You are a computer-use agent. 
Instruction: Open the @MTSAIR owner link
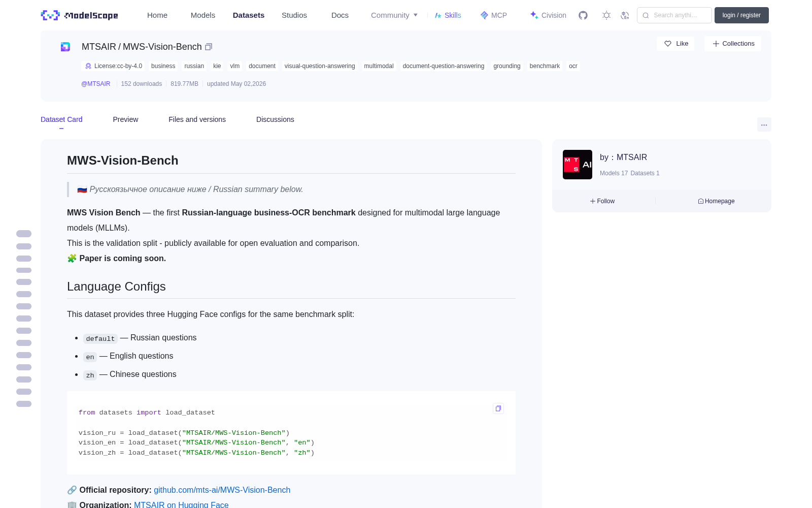[x=96, y=84]
